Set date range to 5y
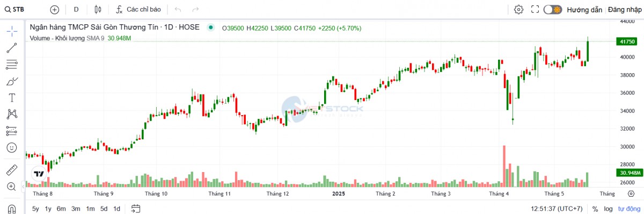 coord(35,209)
